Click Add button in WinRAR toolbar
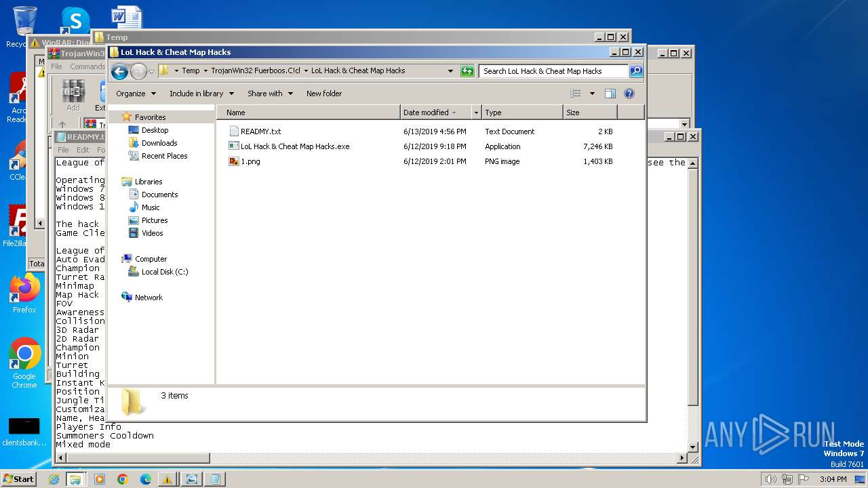This screenshot has height=488, width=868. click(73, 96)
